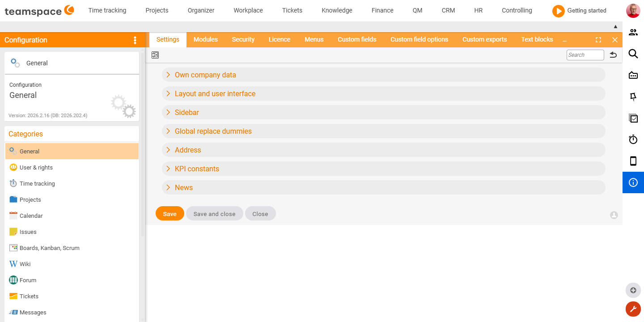Open the Custom field options tab
The image size is (644, 322).
[x=419, y=39]
